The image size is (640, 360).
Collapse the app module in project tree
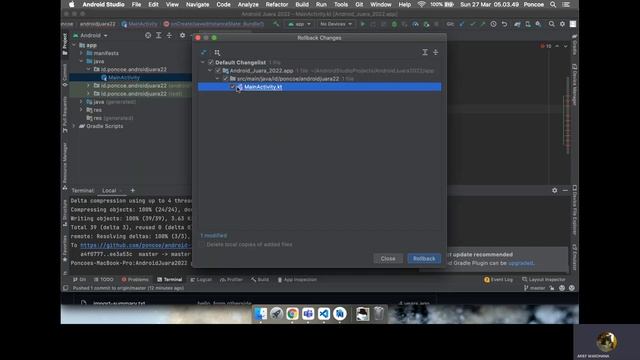pyautogui.click(x=74, y=45)
